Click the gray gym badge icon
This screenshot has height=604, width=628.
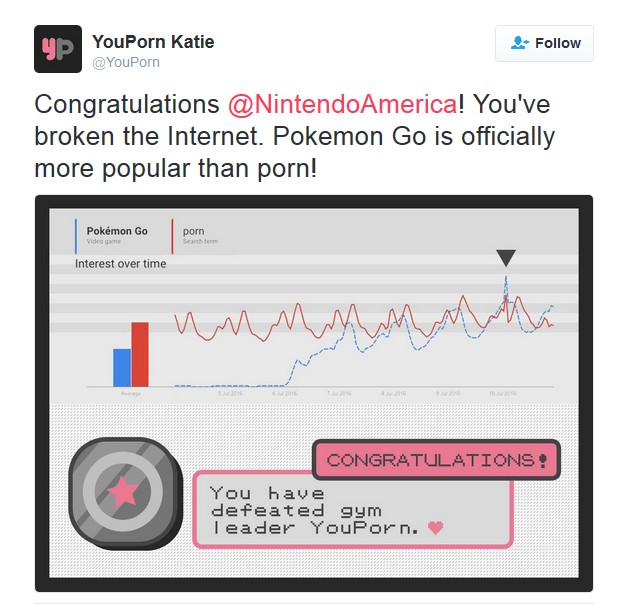[125, 490]
